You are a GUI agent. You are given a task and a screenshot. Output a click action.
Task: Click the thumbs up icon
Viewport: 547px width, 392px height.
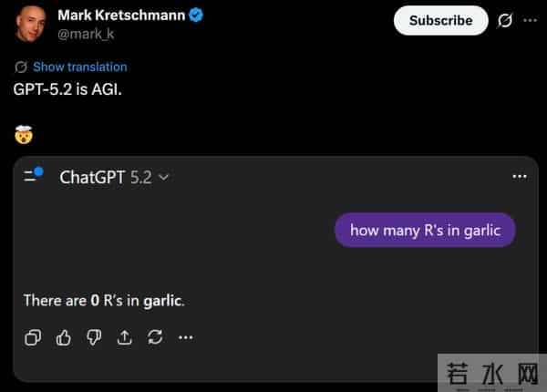(x=63, y=337)
